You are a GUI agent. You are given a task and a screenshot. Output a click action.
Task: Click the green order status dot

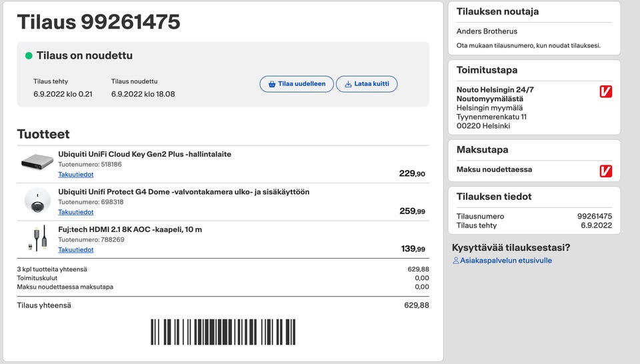(x=29, y=56)
